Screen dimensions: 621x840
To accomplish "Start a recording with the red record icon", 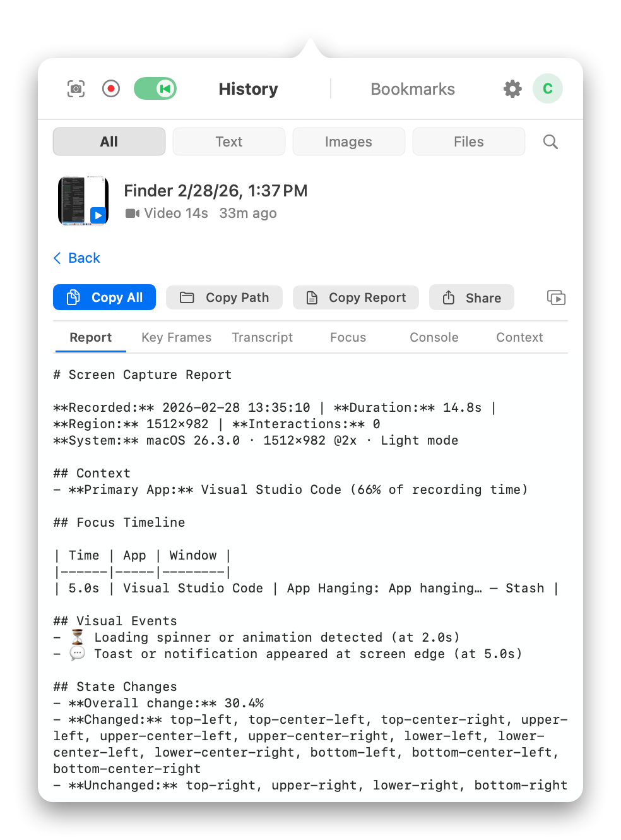I will 110,88.
